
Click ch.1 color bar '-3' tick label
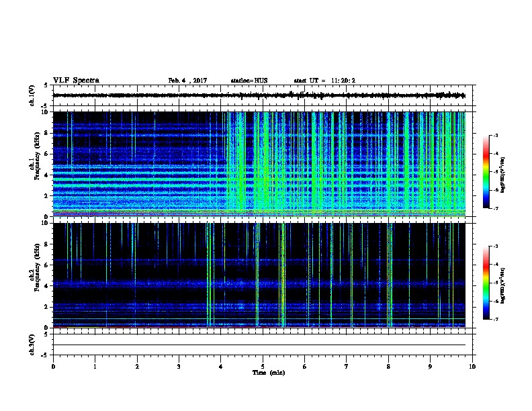[x=495, y=136]
